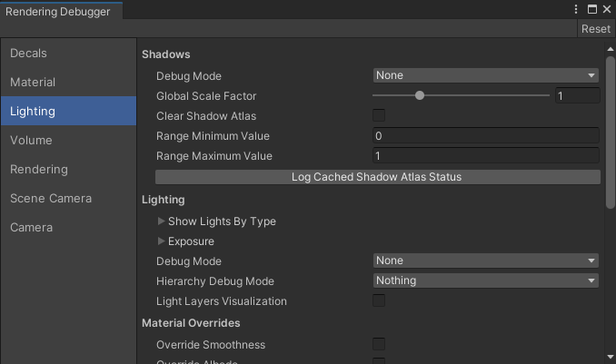
Task: Open Shadows Debug Mode dropdown
Action: [x=485, y=75]
